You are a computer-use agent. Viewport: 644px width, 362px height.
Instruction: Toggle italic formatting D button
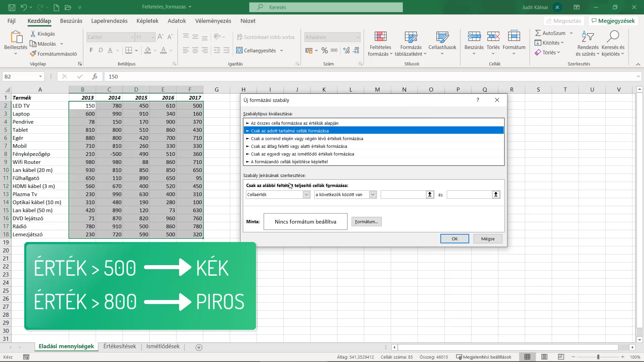coord(100,50)
